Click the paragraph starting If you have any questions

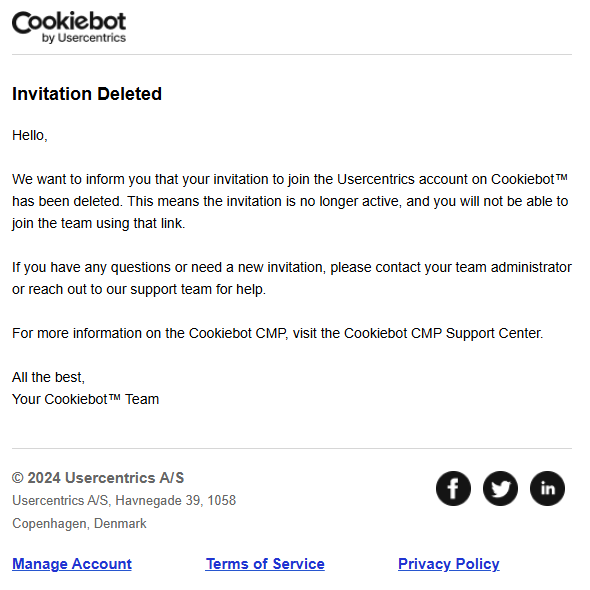coord(292,278)
